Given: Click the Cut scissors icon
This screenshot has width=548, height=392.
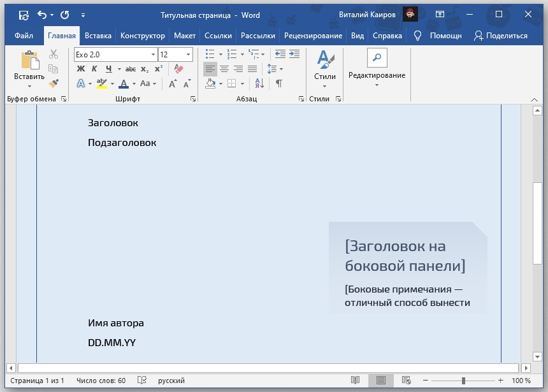Looking at the screenshot, I should click(54, 55).
